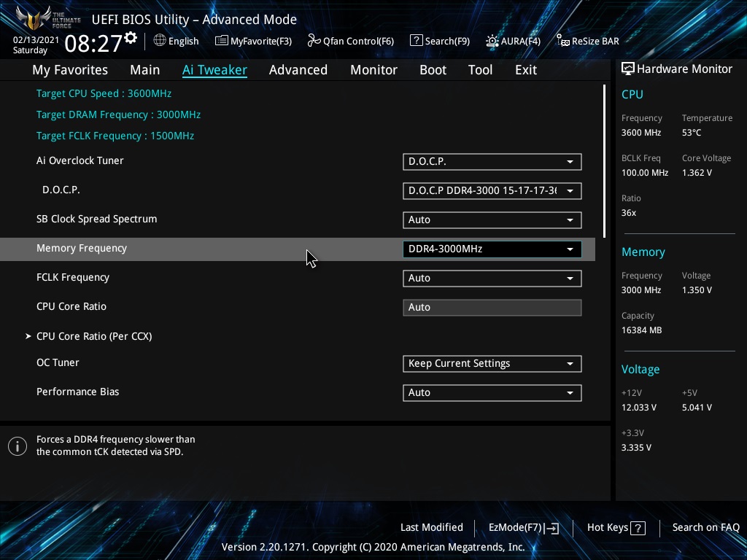Click CPU Ratio value 36x
Viewport: 747px width, 560px height.
629,213
